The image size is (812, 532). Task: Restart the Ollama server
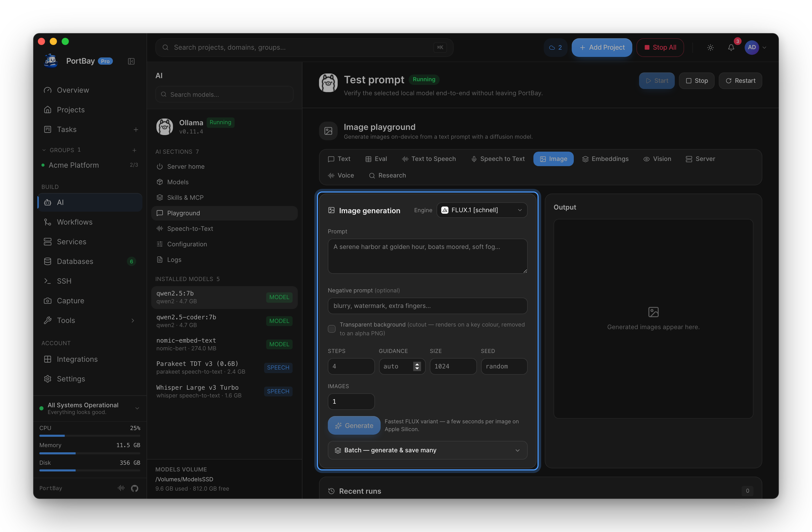click(740, 81)
